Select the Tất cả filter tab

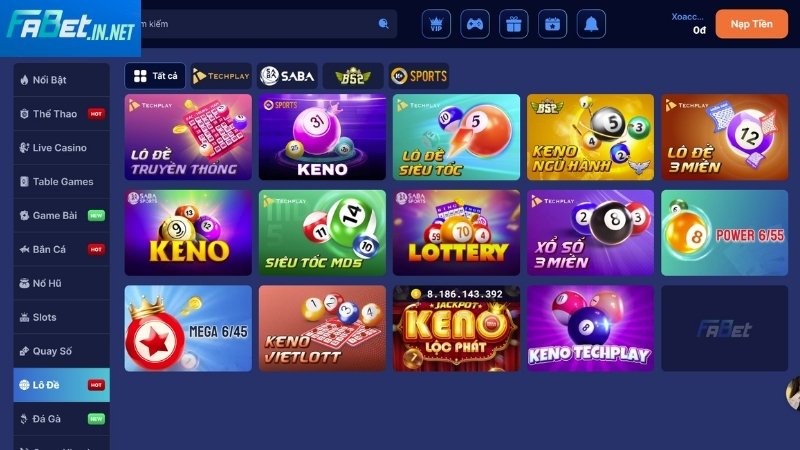coord(155,76)
